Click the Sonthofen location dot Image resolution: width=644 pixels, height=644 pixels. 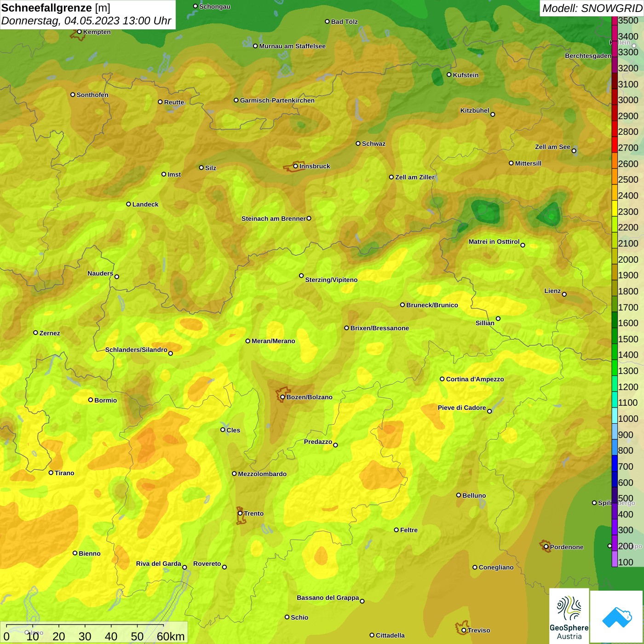[73, 95]
